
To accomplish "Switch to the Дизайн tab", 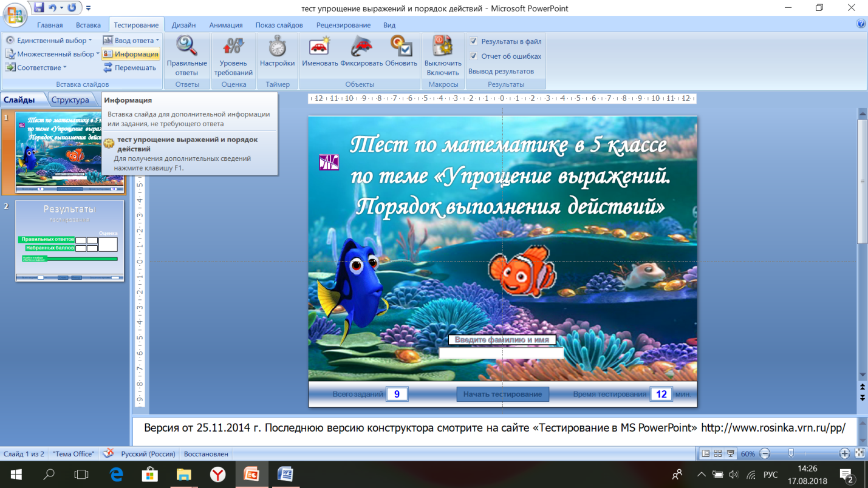I will (183, 25).
